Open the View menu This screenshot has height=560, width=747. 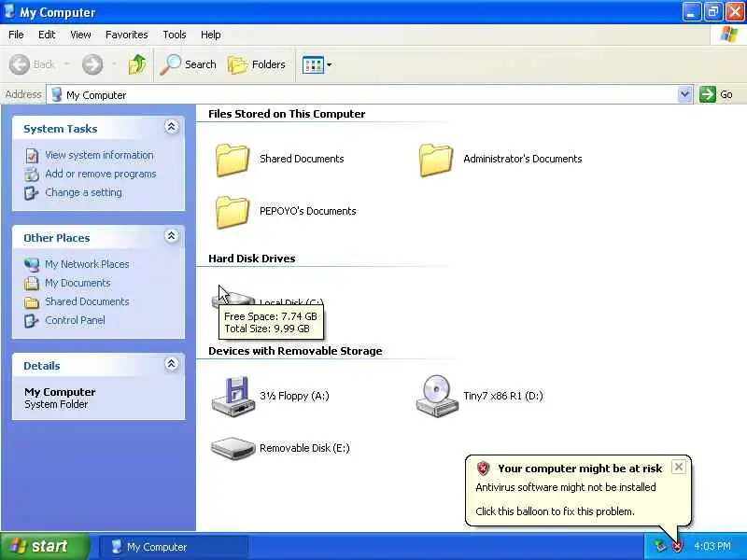pyautogui.click(x=80, y=35)
